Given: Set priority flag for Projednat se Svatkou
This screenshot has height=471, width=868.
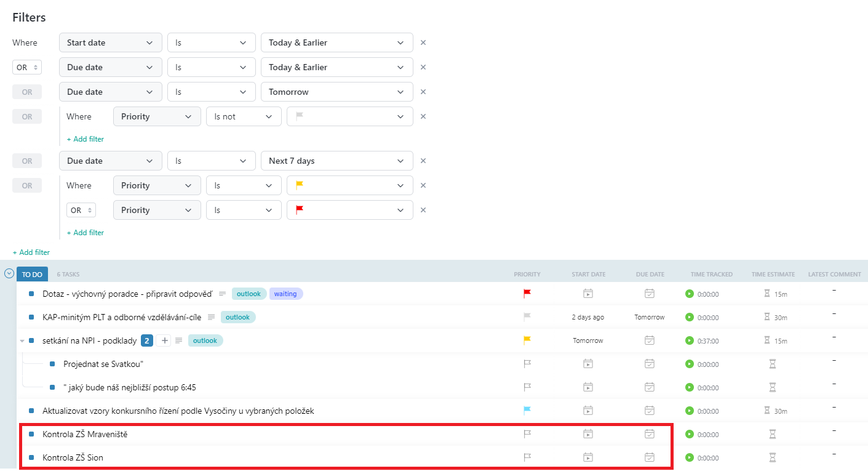Looking at the screenshot, I should click(527, 364).
